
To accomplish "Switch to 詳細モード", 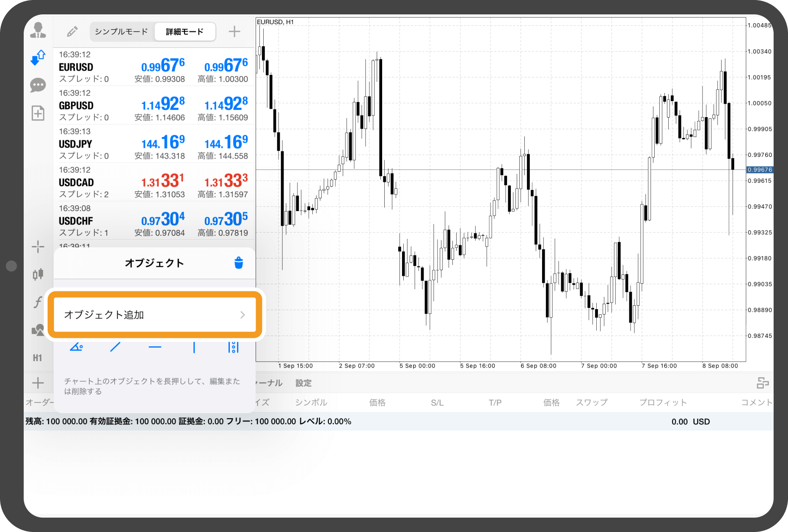I will point(185,32).
